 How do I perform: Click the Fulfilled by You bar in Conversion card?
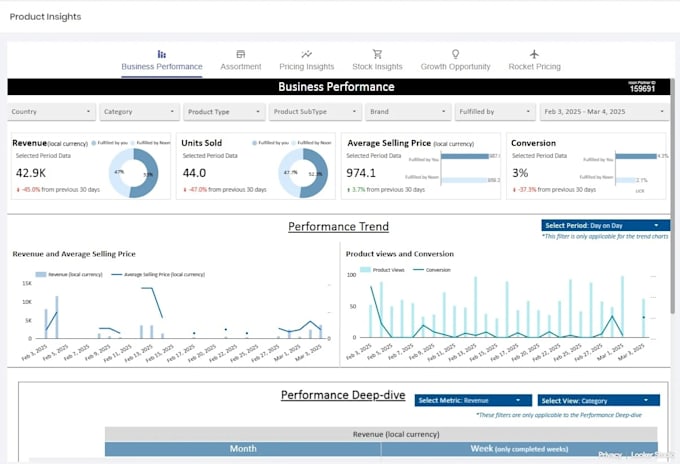[x=636, y=156]
